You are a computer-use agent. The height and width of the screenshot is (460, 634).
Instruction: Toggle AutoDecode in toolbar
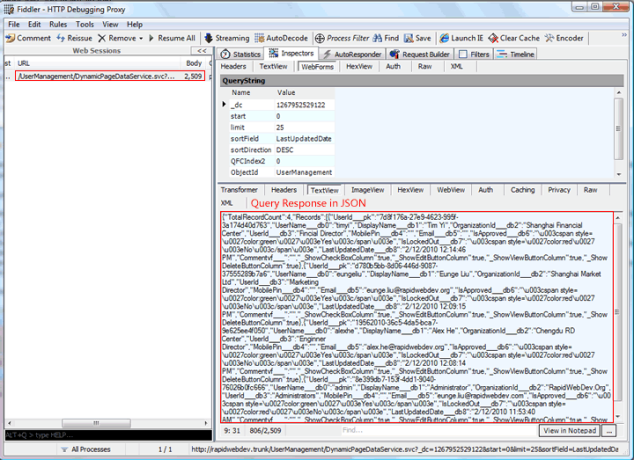[x=281, y=38]
